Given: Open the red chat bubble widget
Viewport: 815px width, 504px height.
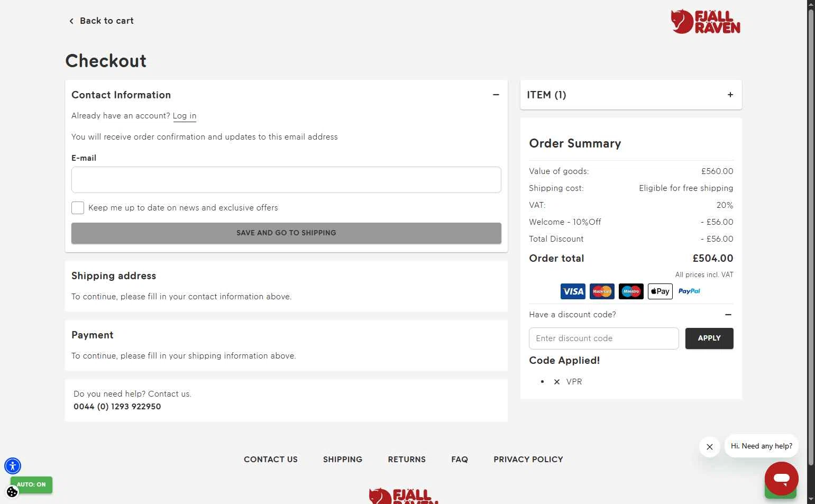Looking at the screenshot, I should [781, 479].
